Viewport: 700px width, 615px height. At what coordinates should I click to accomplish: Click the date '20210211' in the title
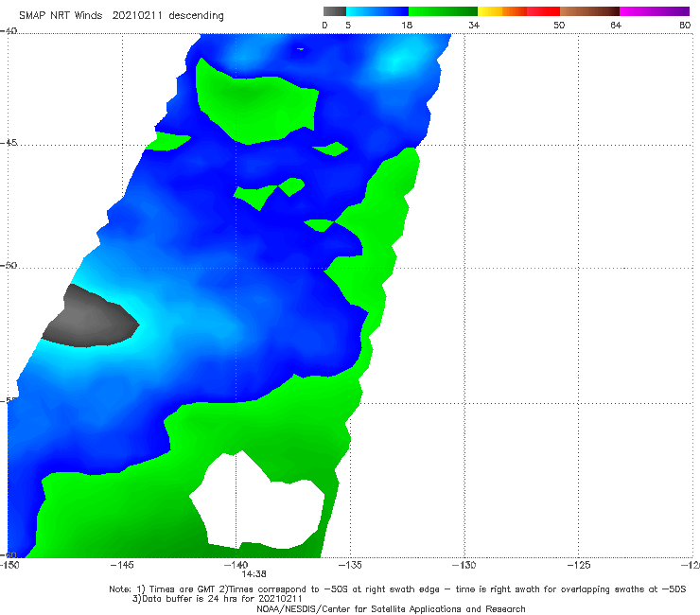pos(137,16)
